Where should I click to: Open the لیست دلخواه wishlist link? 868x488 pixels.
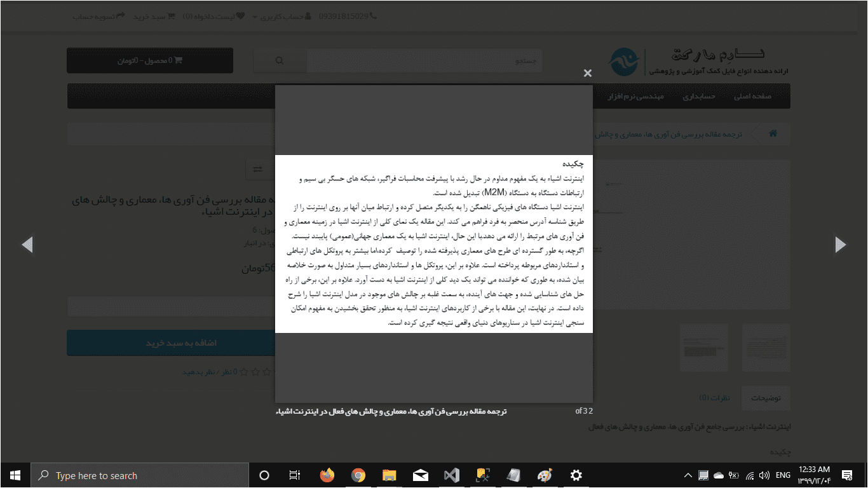(x=214, y=16)
